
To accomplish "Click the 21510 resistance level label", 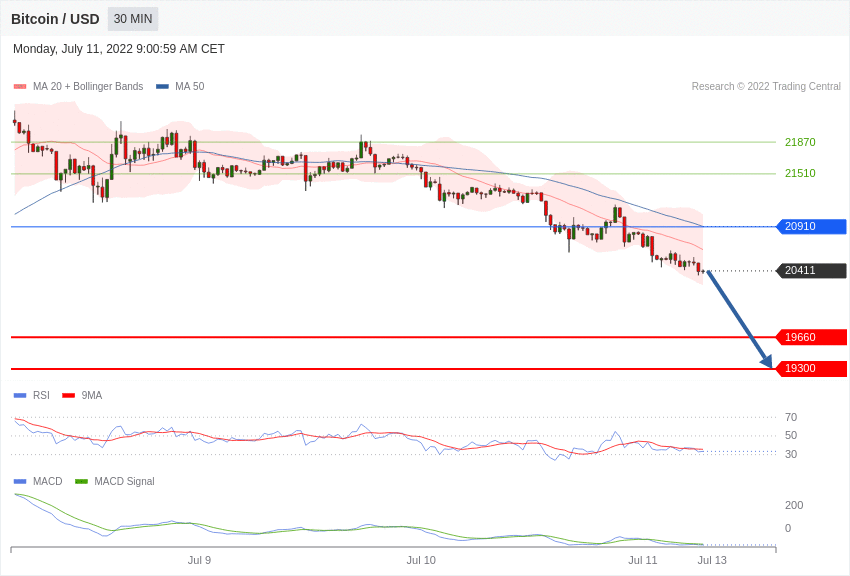I will tap(800, 173).
